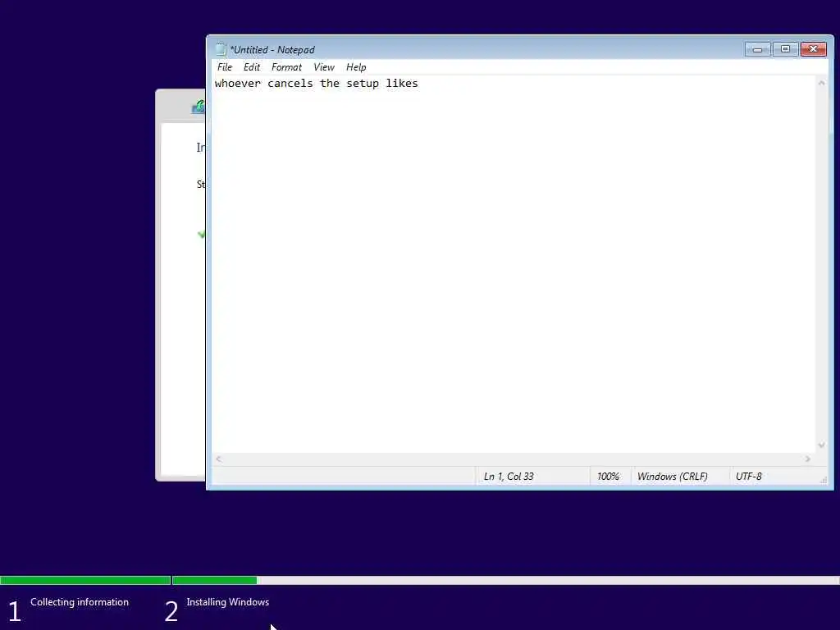Click the word 'cancels' in the text

click(290, 83)
